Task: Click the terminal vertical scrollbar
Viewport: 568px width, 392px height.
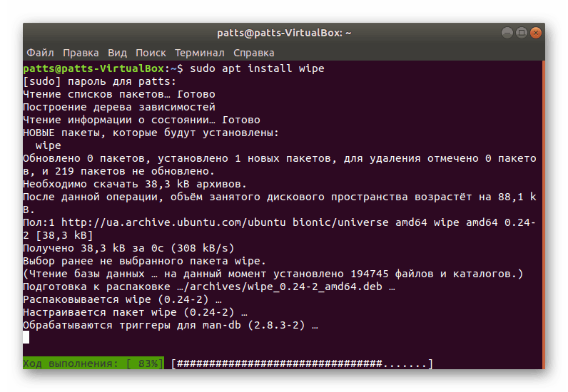Action: (x=543, y=215)
